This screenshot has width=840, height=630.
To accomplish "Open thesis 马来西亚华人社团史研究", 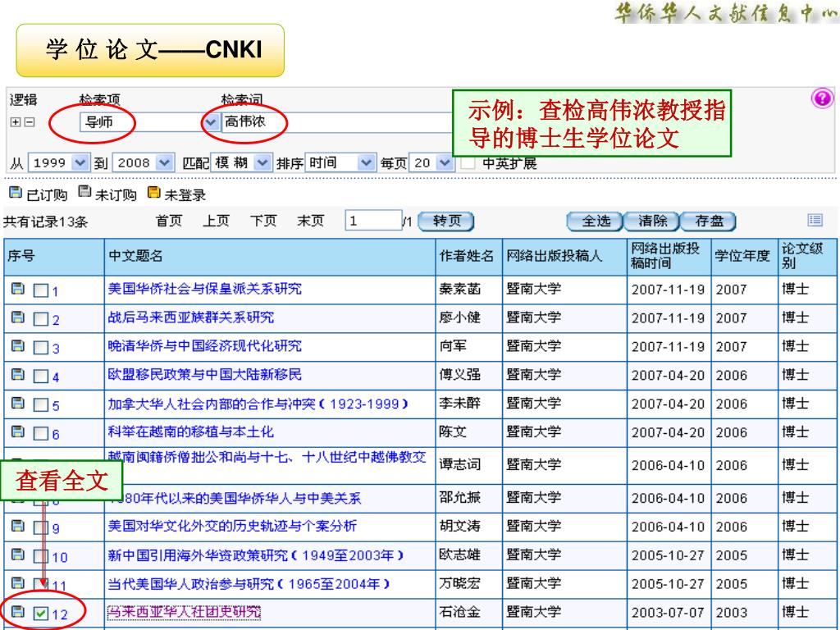I will coord(184,611).
